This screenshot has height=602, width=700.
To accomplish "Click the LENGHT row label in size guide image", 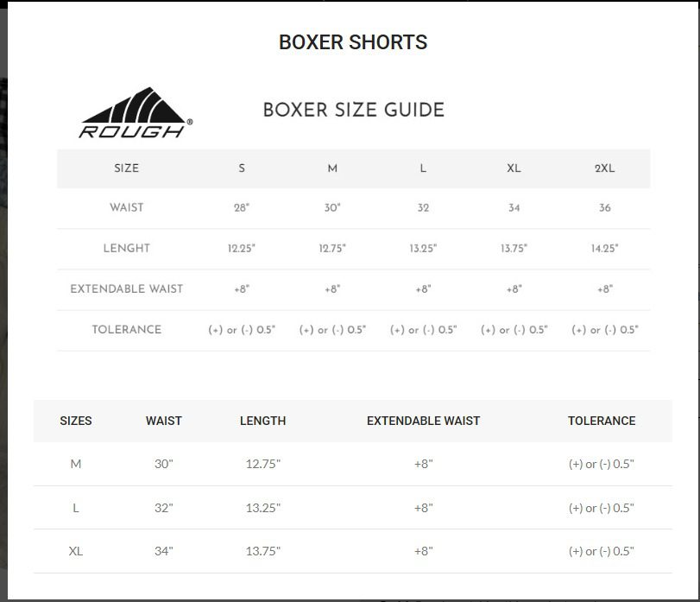I will pyautogui.click(x=127, y=249).
